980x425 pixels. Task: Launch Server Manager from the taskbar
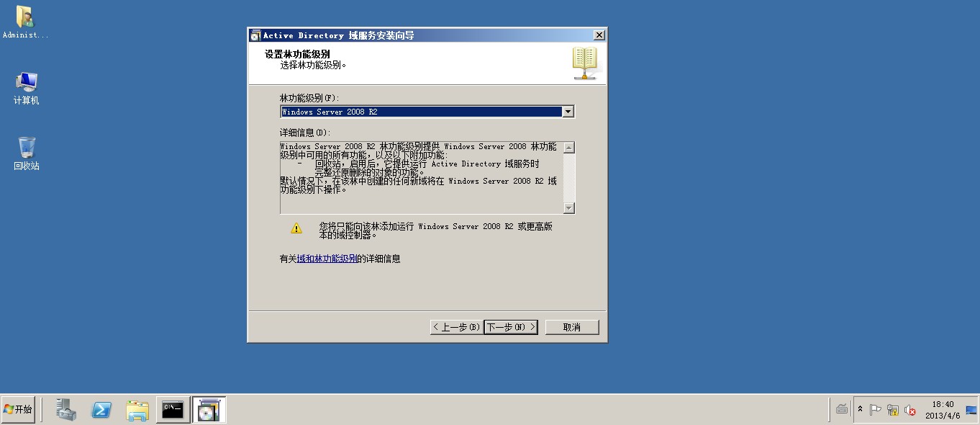click(66, 409)
